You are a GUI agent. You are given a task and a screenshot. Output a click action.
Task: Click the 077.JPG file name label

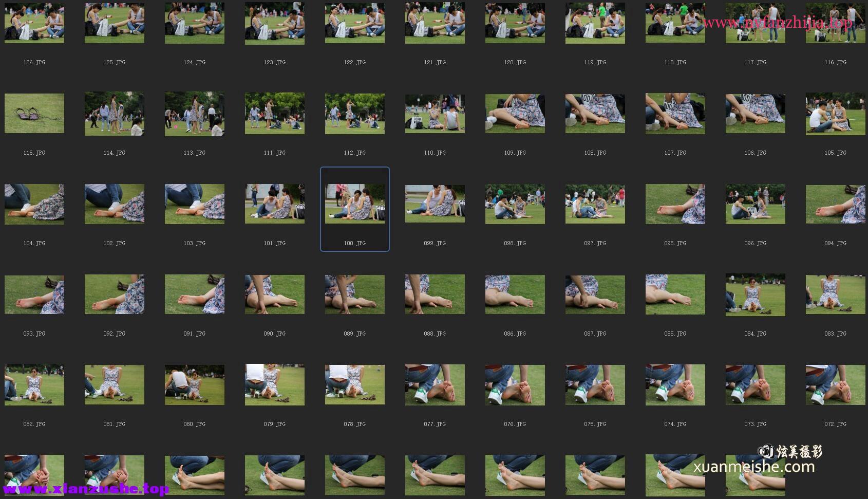[435, 424]
